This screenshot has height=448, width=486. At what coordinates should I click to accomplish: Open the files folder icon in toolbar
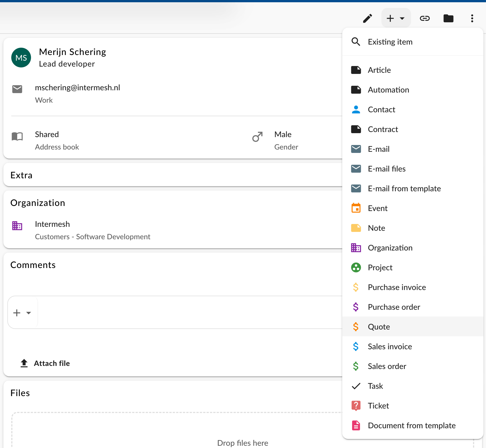[x=448, y=18]
